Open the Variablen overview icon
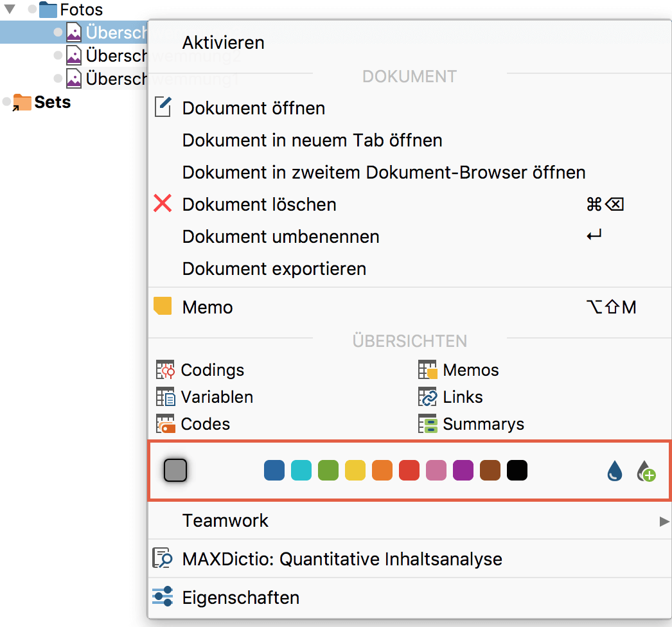Screen dimensions: 672x627 [x=166, y=397]
